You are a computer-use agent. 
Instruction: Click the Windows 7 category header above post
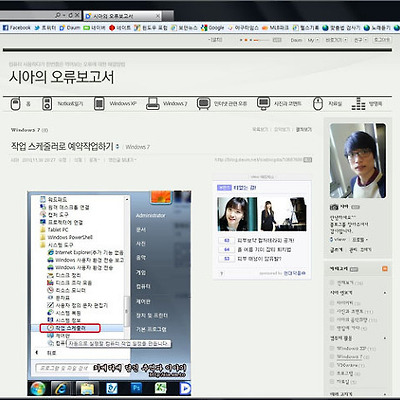pyautogui.click(x=25, y=130)
